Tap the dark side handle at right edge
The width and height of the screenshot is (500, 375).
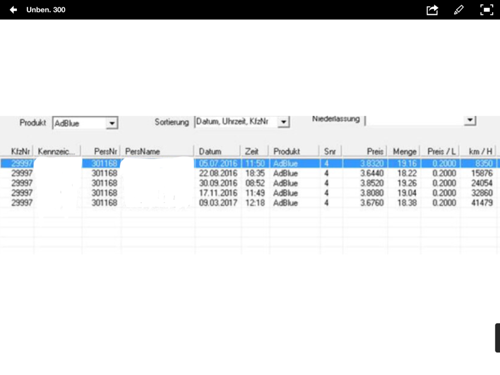[x=497, y=337]
